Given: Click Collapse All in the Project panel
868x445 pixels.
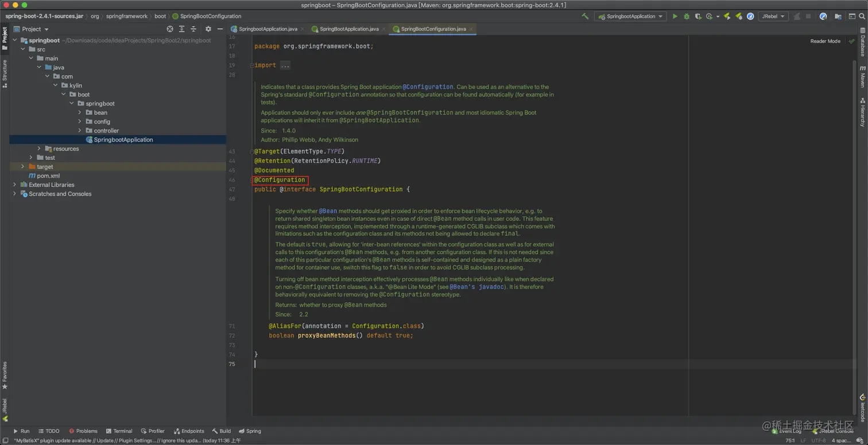Looking at the screenshot, I should (193, 29).
